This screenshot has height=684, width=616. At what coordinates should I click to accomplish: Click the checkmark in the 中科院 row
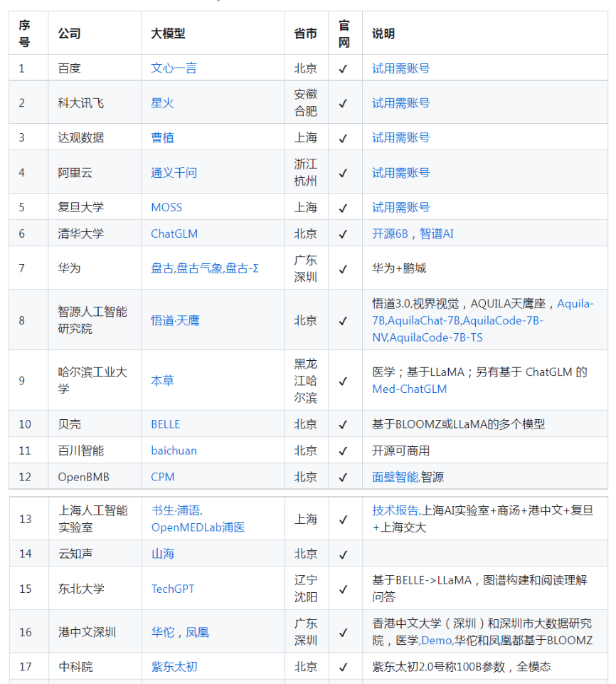click(x=343, y=667)
